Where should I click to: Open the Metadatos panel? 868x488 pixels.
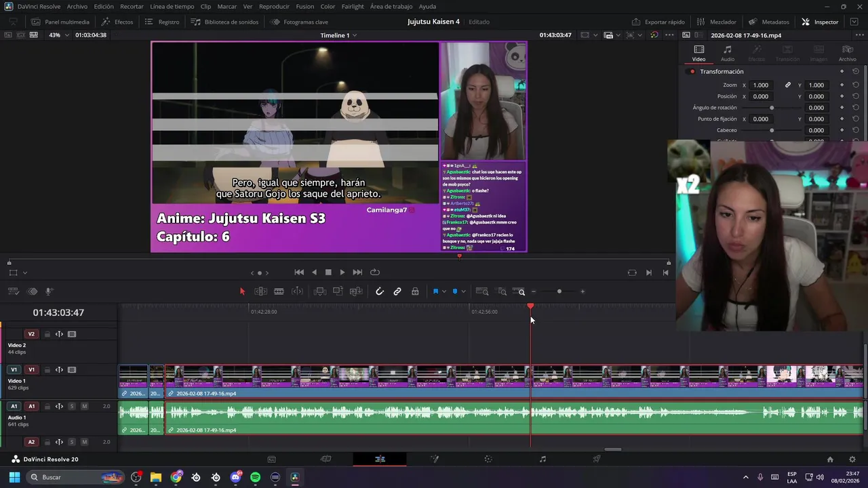(769, 22)
